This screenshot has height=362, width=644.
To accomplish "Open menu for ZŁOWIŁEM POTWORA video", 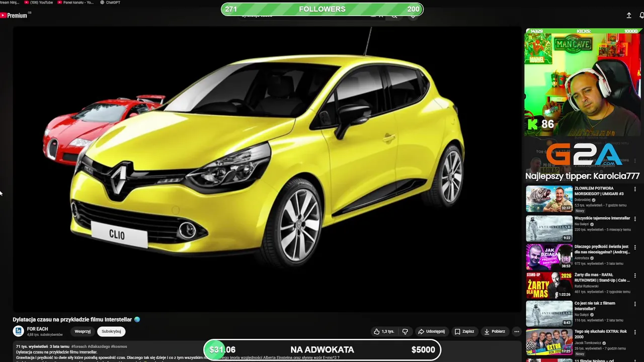I will [x=635, y=190].
